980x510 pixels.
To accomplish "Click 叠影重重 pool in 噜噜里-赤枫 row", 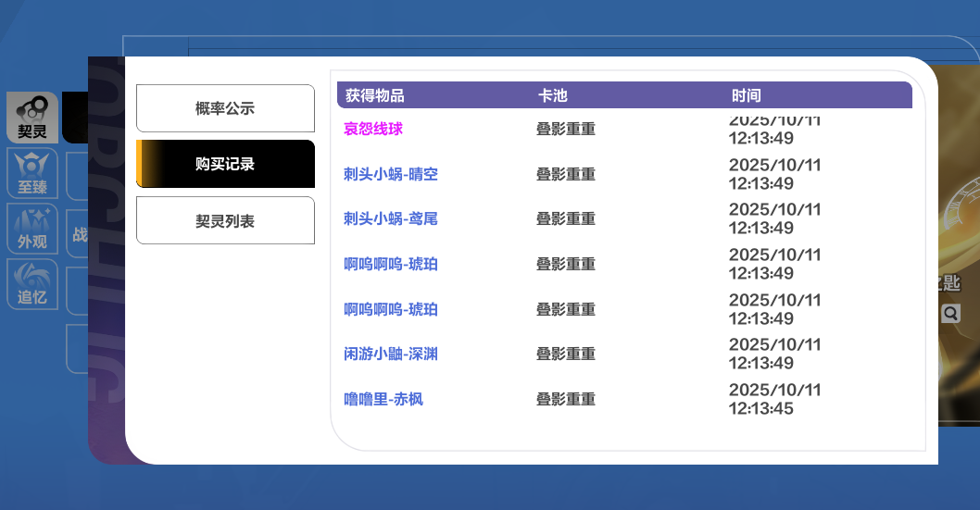I will [x=565, y=400].
